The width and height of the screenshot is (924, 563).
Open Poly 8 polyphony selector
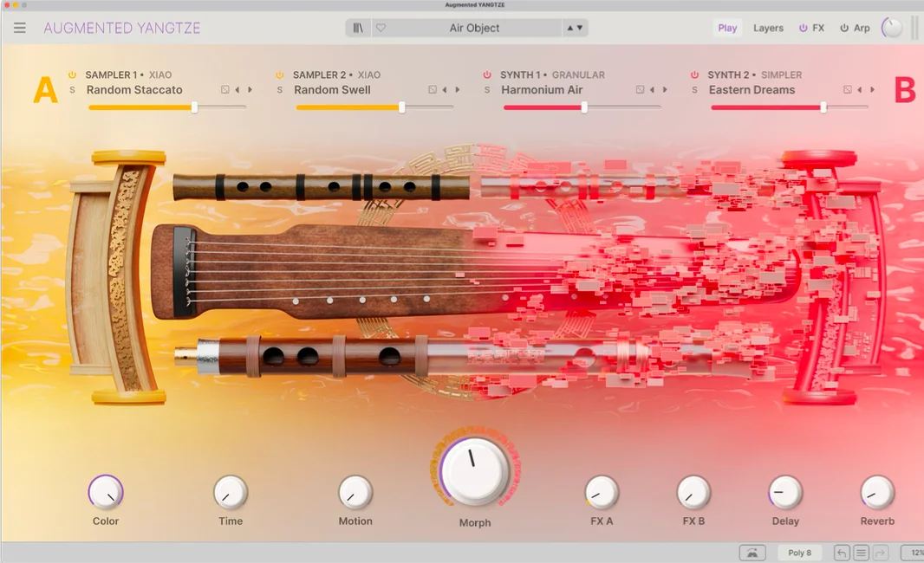pos(800,553)
